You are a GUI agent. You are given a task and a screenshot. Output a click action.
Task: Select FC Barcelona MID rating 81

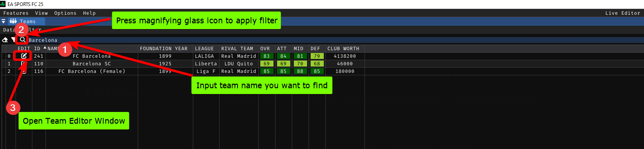(300, 56)
